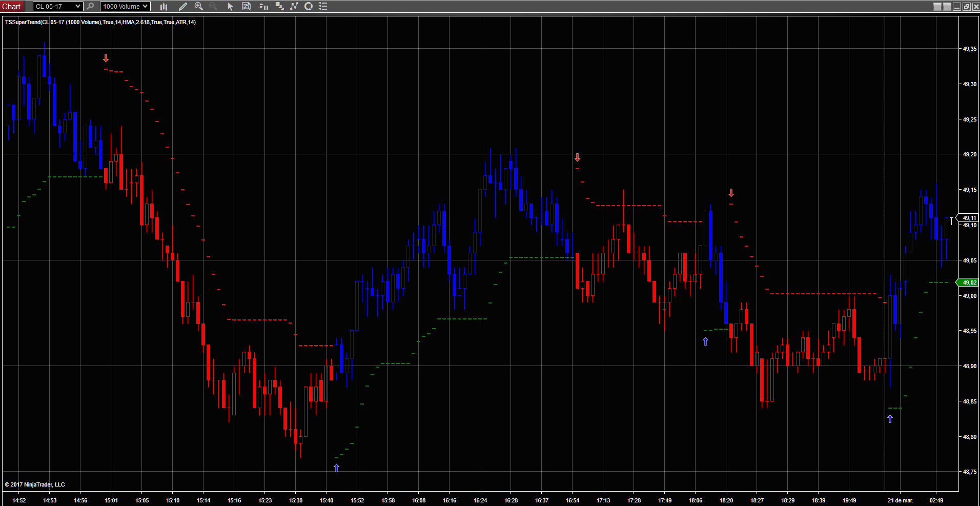Select the Chart tab
This screenshot has width=980, height=506.
tap(11, 7)
